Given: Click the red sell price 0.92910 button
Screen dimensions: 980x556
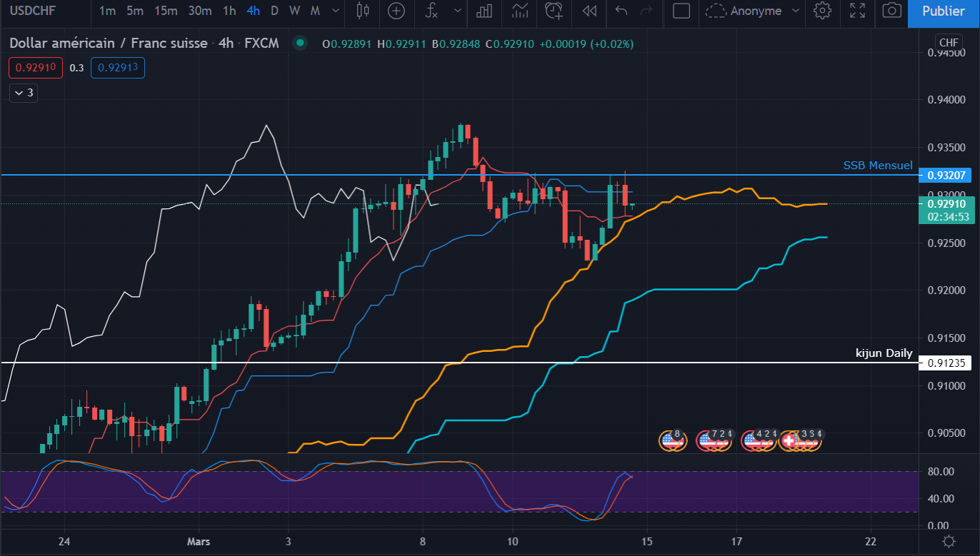Looking at the screenshot, I should click(x=36, y=68).
